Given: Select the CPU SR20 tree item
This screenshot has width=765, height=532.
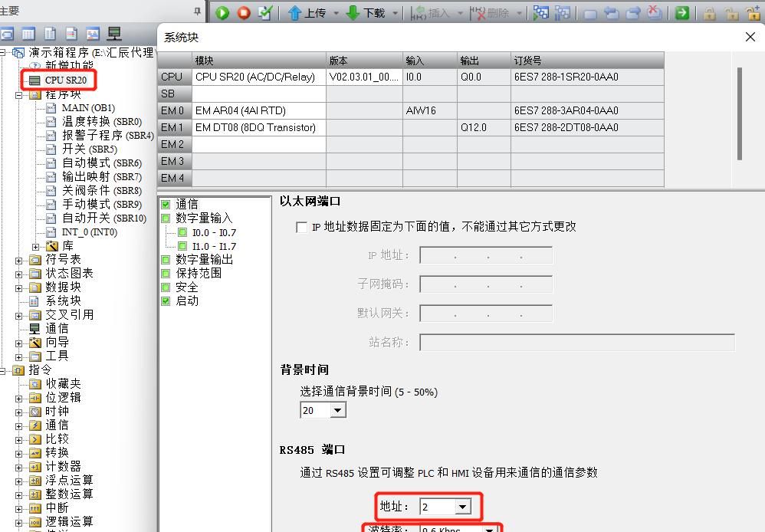Looking at the screenshot, I should click(x=62, y=80).
